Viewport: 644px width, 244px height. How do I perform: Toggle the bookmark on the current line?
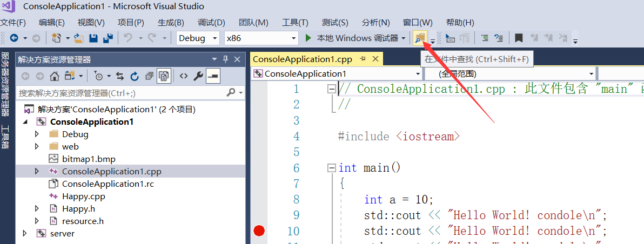(519, 38)
